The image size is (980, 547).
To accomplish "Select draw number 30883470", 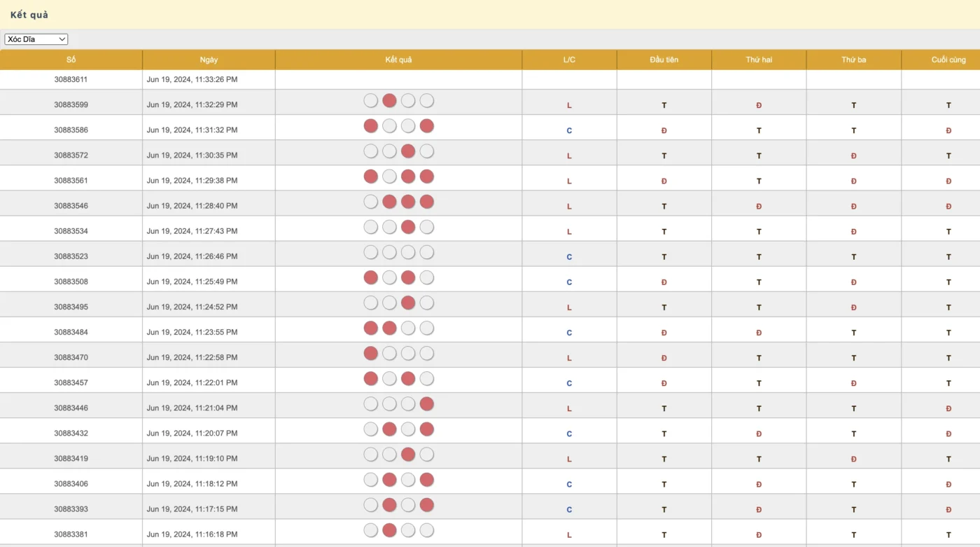I will pyautogui.click(x=71, y=357).
